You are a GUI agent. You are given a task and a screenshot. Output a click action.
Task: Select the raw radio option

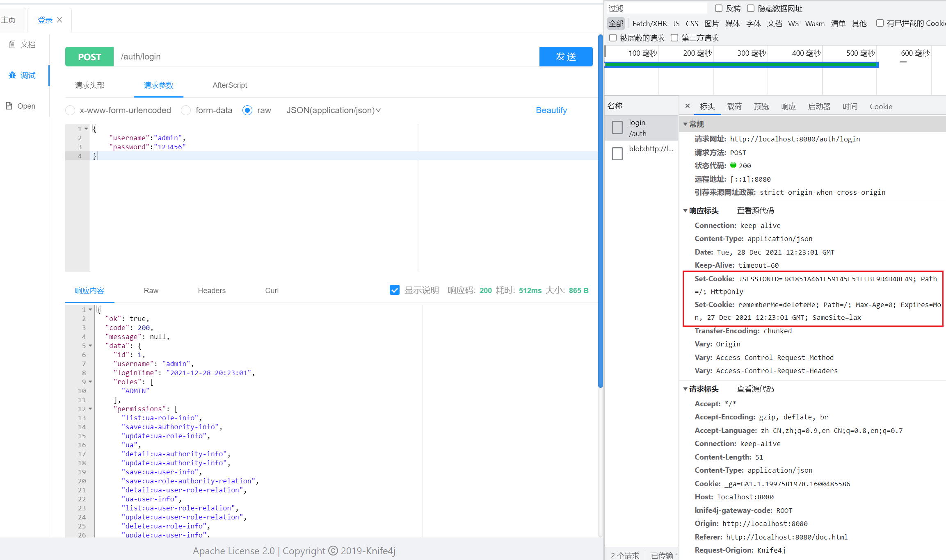tap(247, 110)
